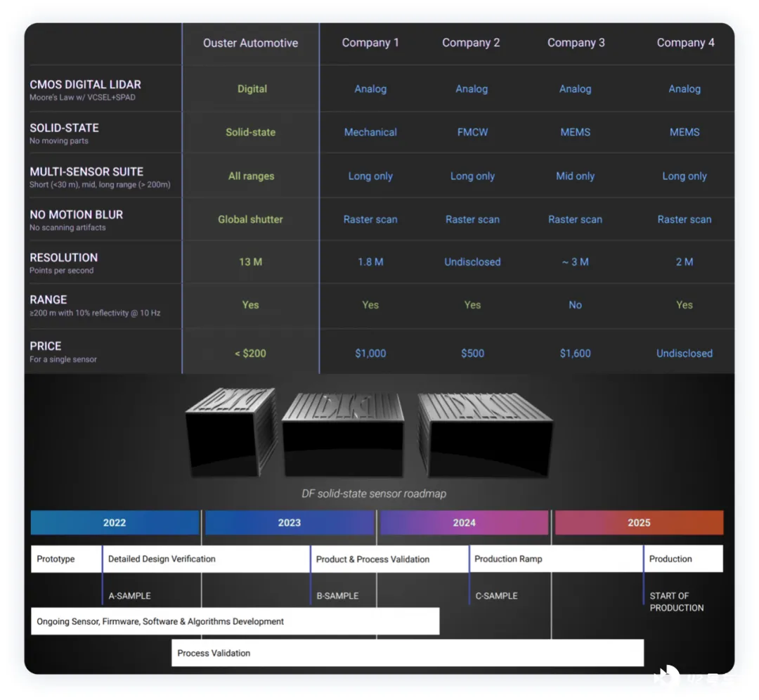
Task: Select the 2022 year bar
Action: 115,523
